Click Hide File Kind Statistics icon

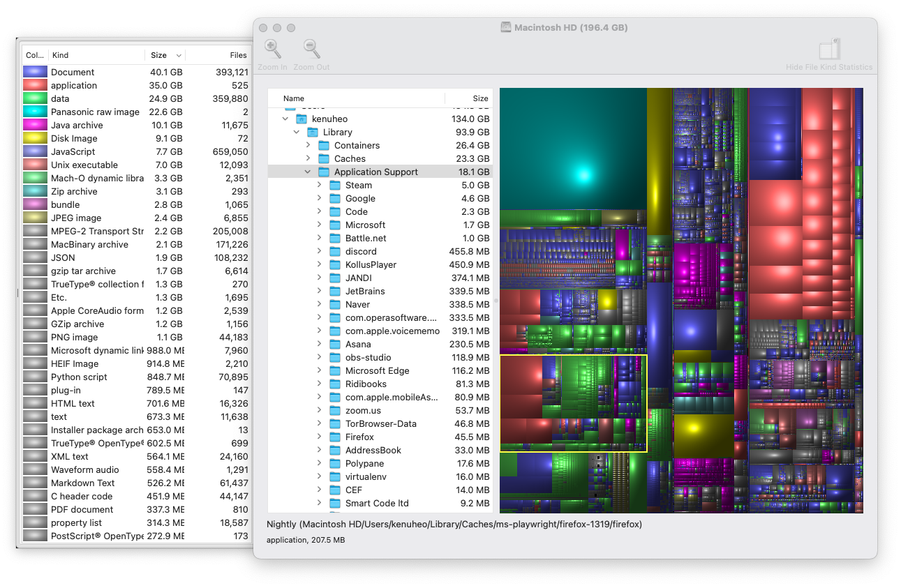tap(829, 50)
